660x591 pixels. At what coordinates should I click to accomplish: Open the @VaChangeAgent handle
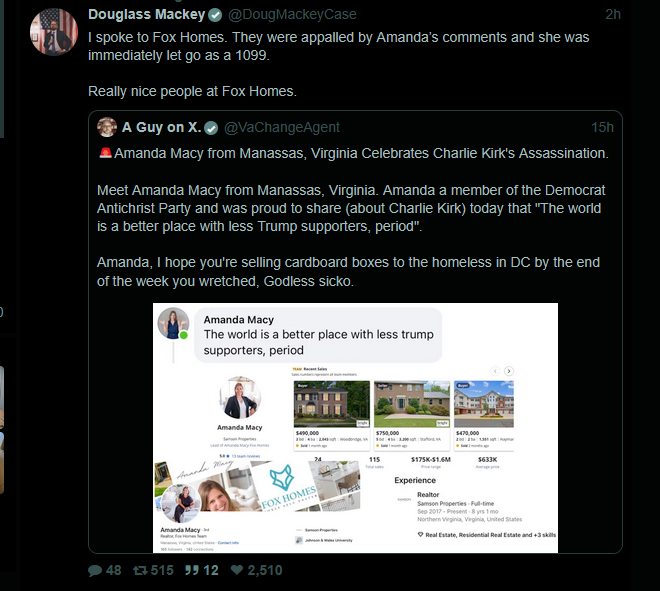[282, 128]
